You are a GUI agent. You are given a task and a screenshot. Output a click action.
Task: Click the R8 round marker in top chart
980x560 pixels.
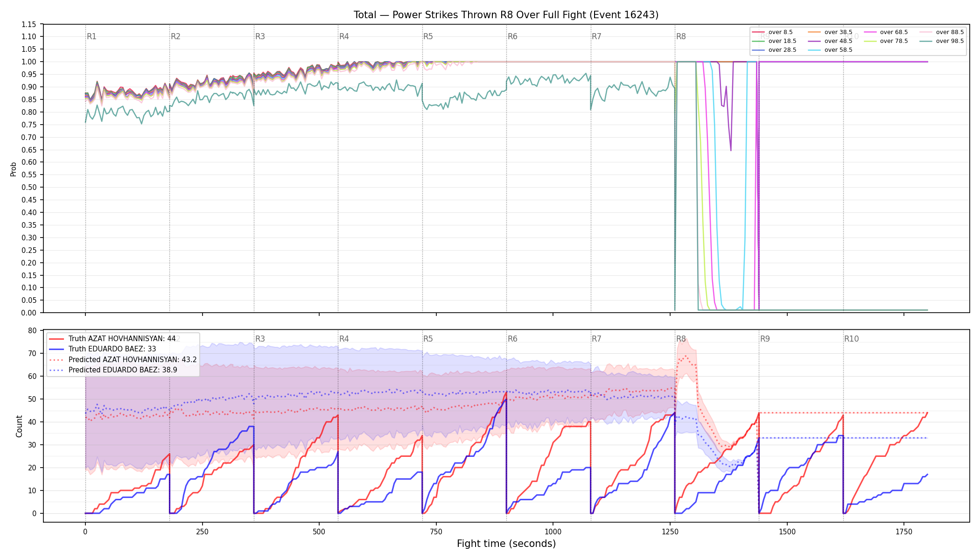(x=681, y=36)
